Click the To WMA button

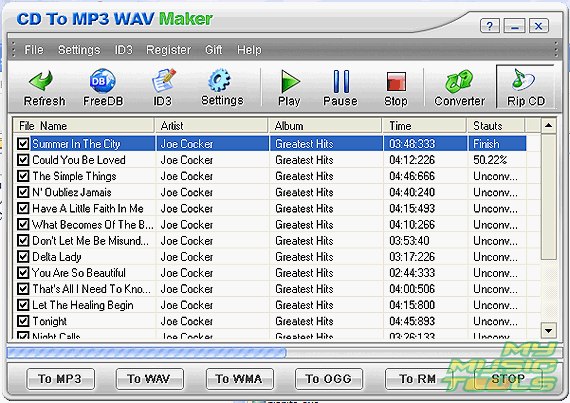(240, 379)
